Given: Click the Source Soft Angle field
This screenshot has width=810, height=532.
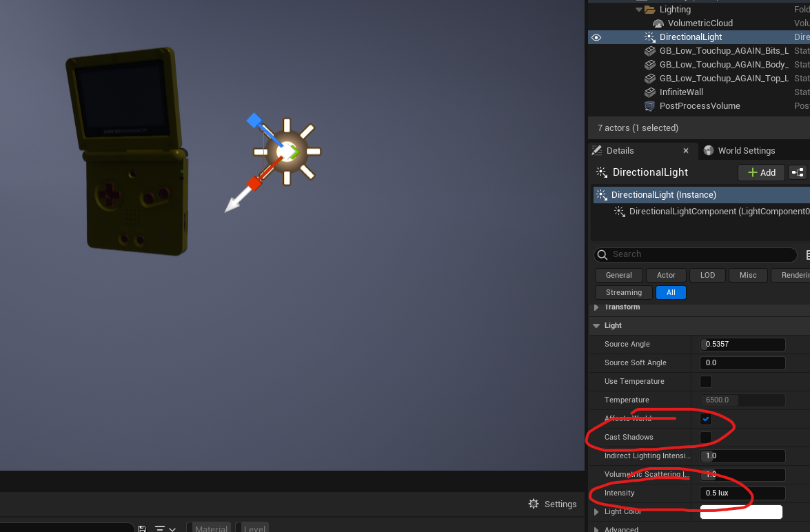Looking at the screenshot, I should pos(742,362).
